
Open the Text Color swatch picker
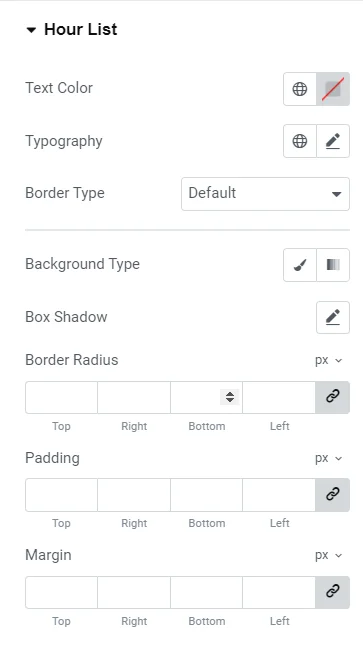(333, 89)
